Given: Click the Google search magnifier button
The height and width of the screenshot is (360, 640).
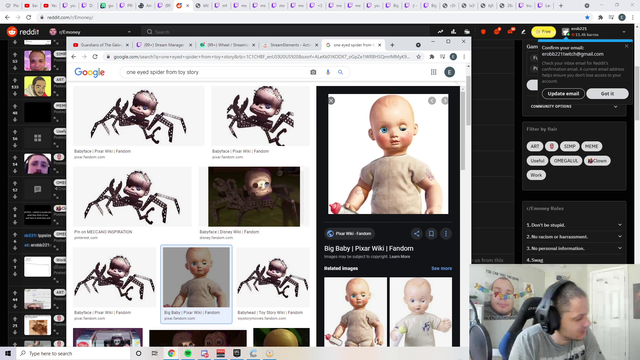Looking at the screenshot, I should click(340, 72).
